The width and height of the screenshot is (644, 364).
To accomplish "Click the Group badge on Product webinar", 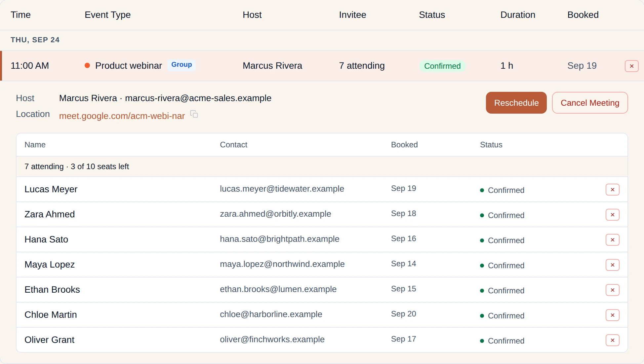I will click(x=181, y=65).
